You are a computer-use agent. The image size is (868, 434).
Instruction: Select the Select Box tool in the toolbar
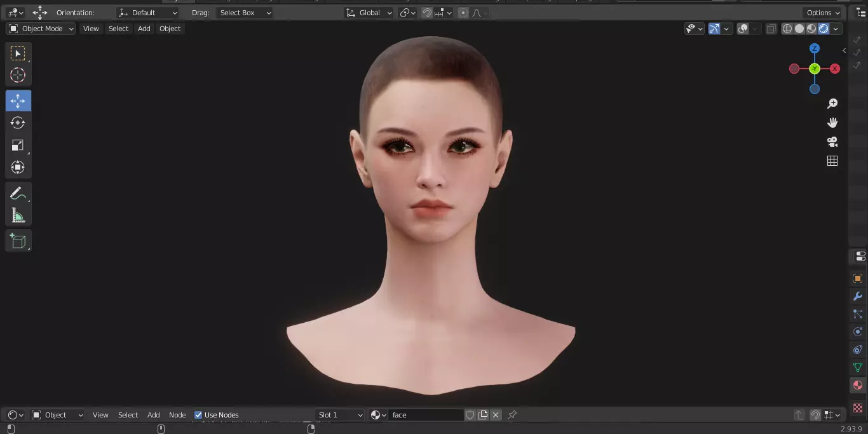[18, 53]
